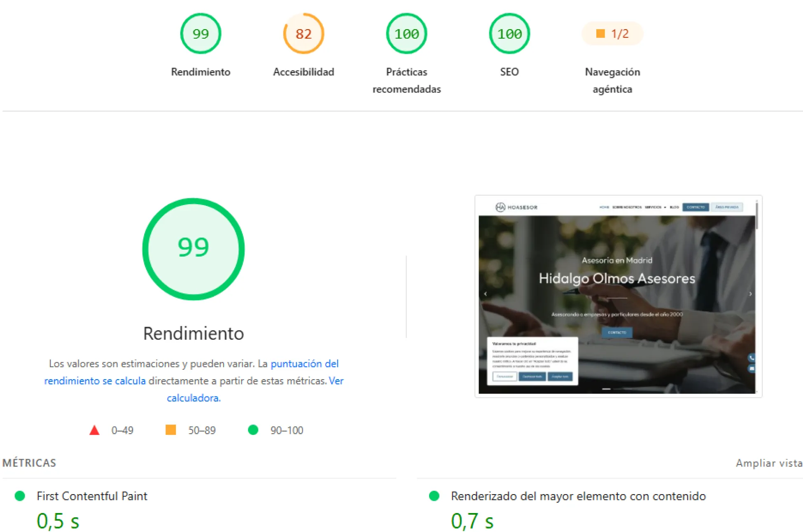Viewport: 803px width, 532px height.
Task: Click the green dot beside First Contentful Paint
Action: pyautogui.click(x=20, y=496)
